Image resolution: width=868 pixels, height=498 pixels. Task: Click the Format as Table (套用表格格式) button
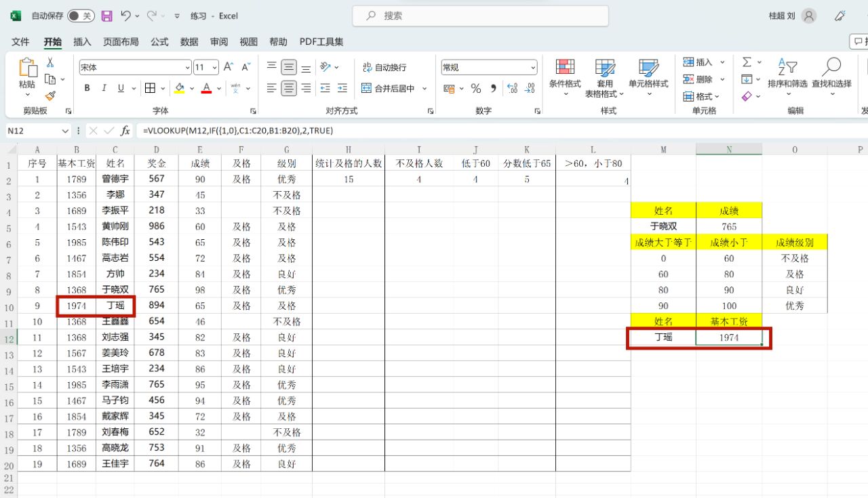pos(605,78)
